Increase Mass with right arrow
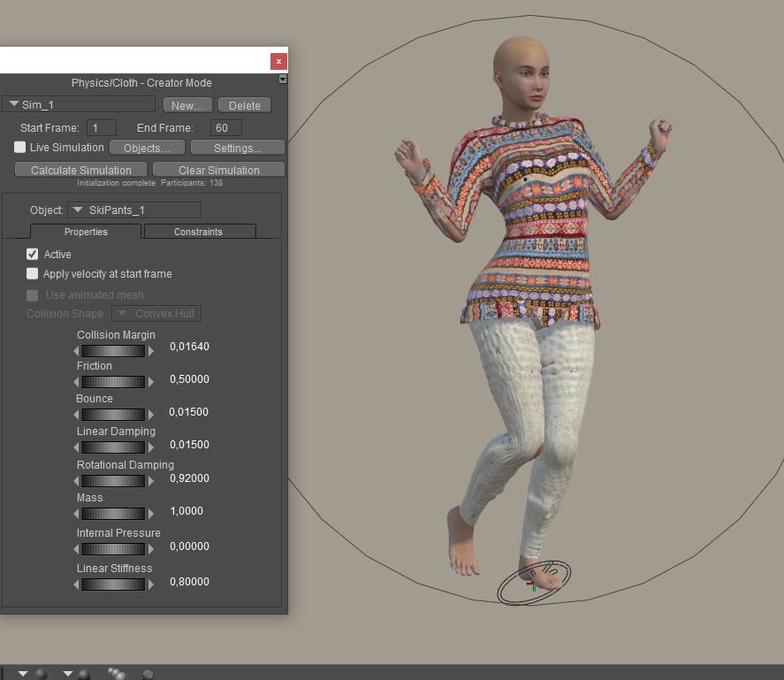 [151, 514]
